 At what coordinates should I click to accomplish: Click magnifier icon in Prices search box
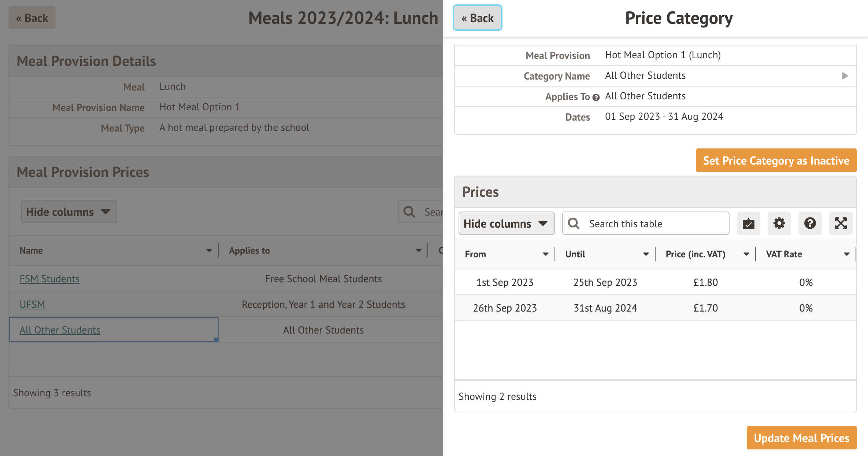pos(574,224)
